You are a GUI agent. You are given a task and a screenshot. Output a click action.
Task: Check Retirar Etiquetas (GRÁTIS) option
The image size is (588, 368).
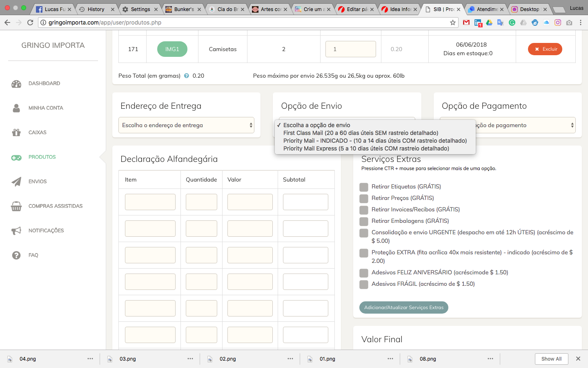364,187
